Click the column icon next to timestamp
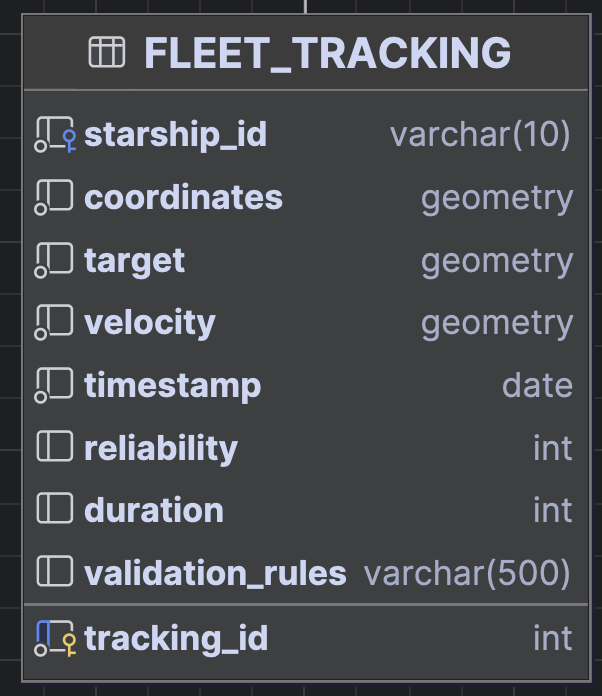 click(54, 385)
